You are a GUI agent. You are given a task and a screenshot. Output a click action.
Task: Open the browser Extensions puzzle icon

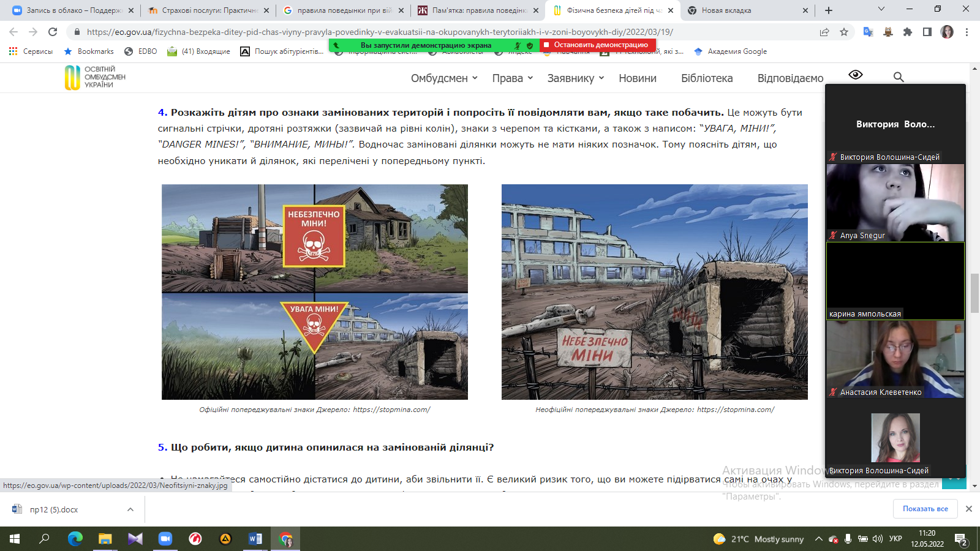click(908, 32)
